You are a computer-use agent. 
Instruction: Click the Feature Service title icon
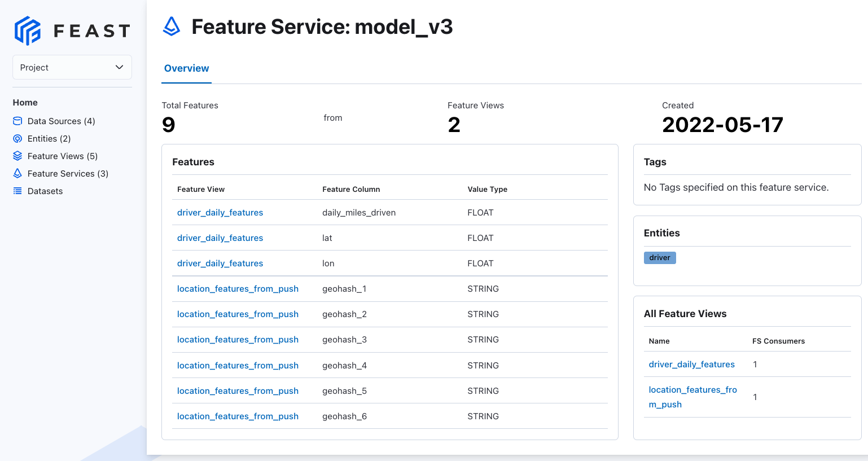[x=172, y=27]
